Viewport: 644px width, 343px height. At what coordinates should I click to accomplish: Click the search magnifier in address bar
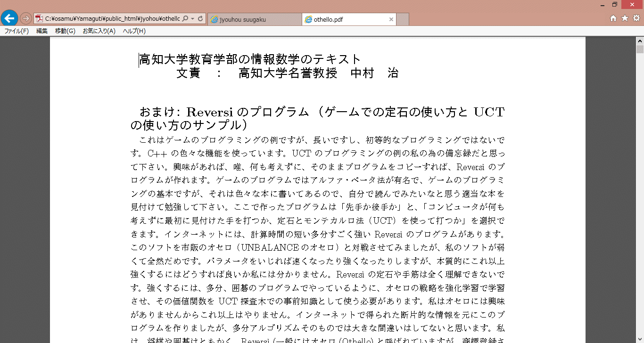tap(185, 19)
